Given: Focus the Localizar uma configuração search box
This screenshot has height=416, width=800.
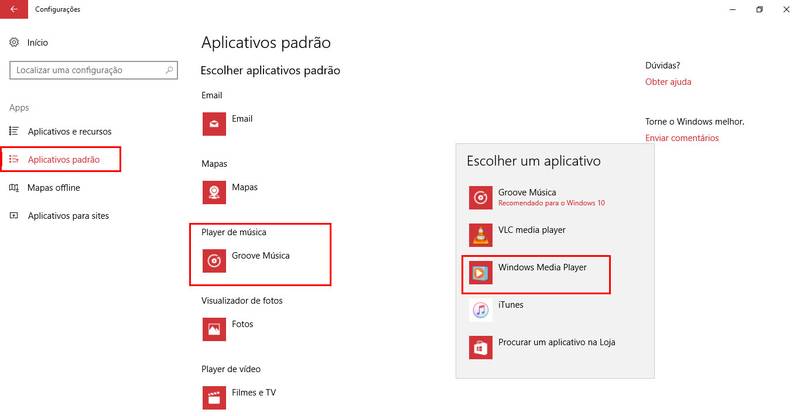Looking at the screenshot, I should 93,70.
